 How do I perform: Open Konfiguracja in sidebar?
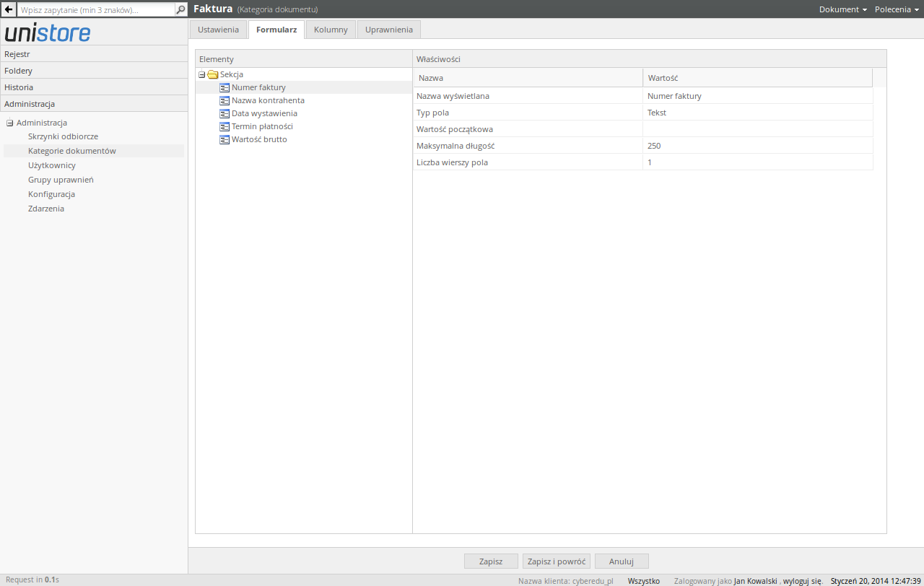click(x=51, y=194)
